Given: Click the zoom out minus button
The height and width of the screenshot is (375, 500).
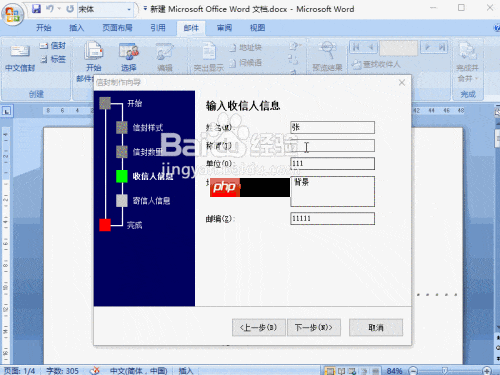Looking at the screenshot, I should (x=413, y=370).
